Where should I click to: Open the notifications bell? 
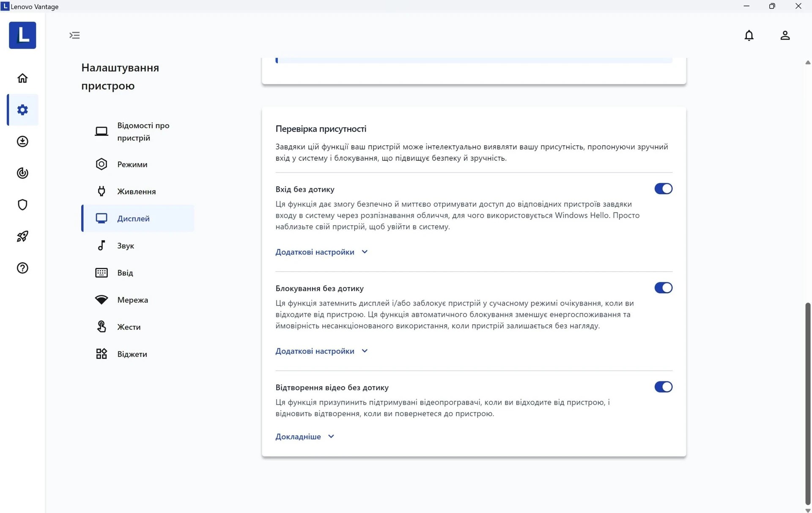pos(749,36)
